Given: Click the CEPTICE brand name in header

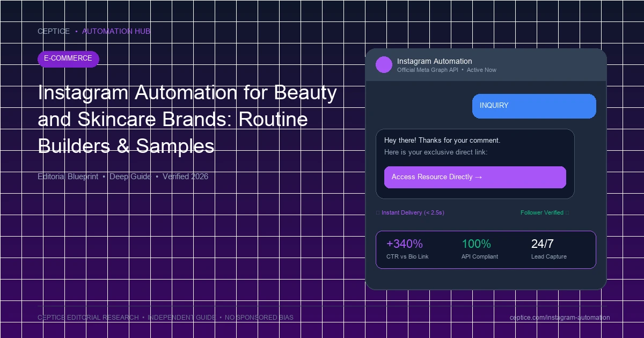Looking at the screenshot, I should pyautogui.click(x=54, y=31).
